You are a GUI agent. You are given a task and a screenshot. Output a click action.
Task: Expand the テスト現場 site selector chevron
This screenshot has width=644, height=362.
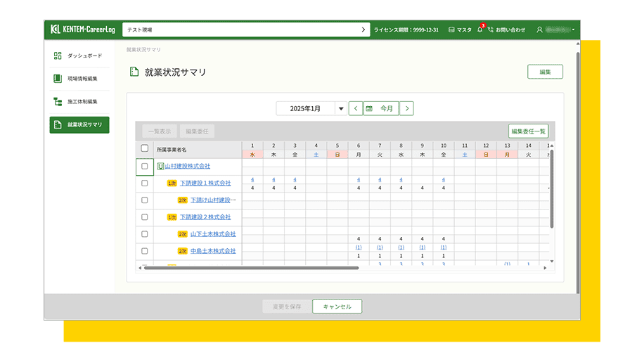[363, 30]
